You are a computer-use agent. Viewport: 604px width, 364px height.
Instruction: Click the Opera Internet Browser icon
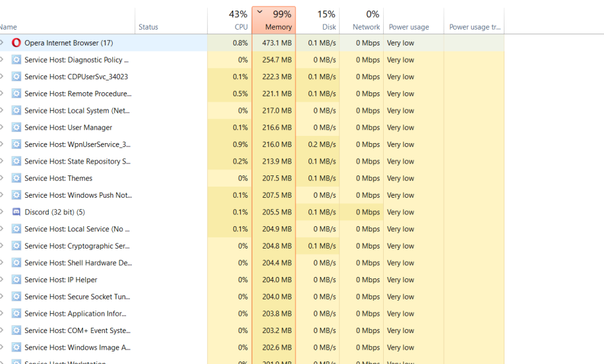(16, 43)
